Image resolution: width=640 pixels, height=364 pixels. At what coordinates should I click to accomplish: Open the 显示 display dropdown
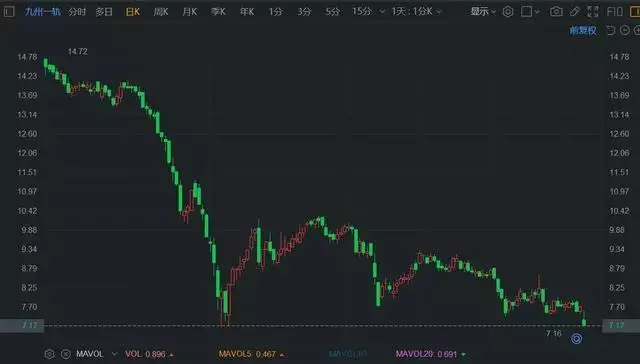click(x=483, y=11)
